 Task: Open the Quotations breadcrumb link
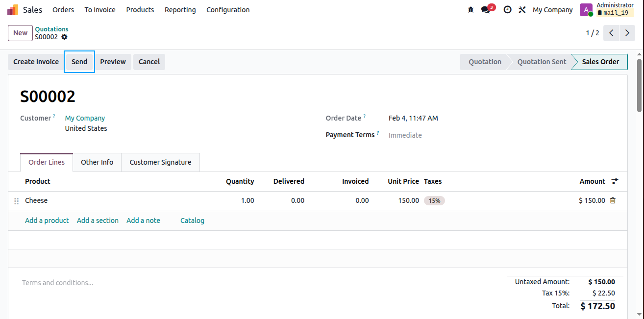[x=51, y=29]
